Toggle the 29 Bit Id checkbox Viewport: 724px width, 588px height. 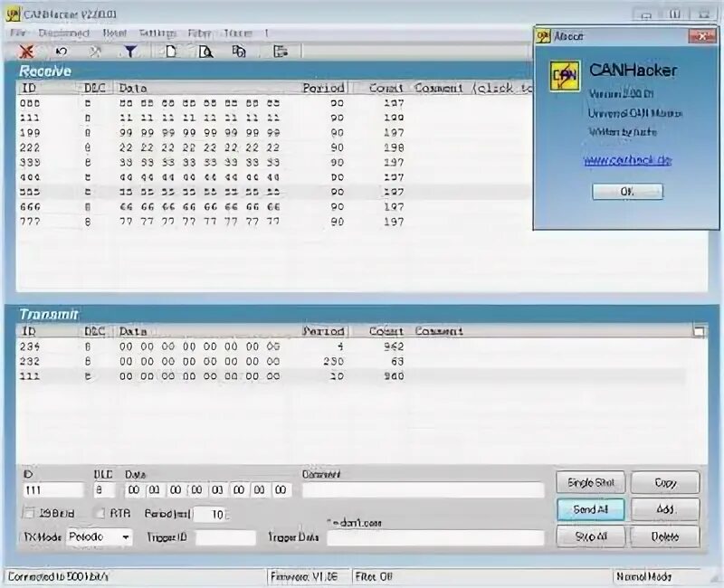29,513
